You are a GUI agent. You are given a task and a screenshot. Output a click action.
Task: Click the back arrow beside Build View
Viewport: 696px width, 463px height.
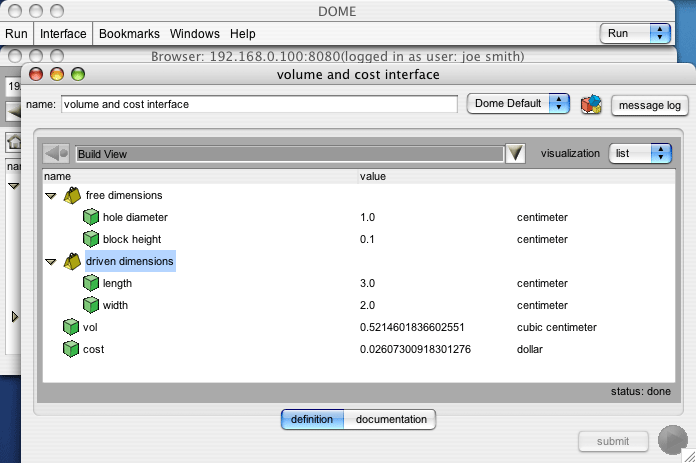click(x=56, y=154)
